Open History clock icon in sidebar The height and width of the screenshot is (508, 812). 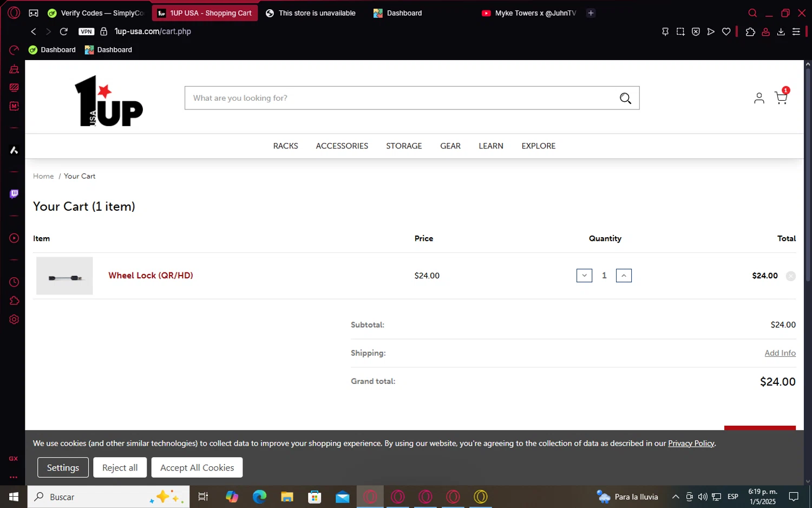(14, 282)
